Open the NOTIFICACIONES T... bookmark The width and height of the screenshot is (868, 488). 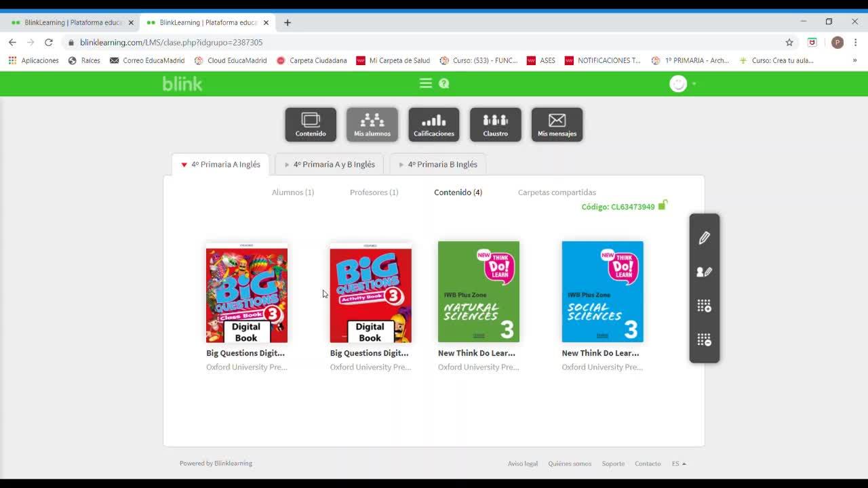603,60
